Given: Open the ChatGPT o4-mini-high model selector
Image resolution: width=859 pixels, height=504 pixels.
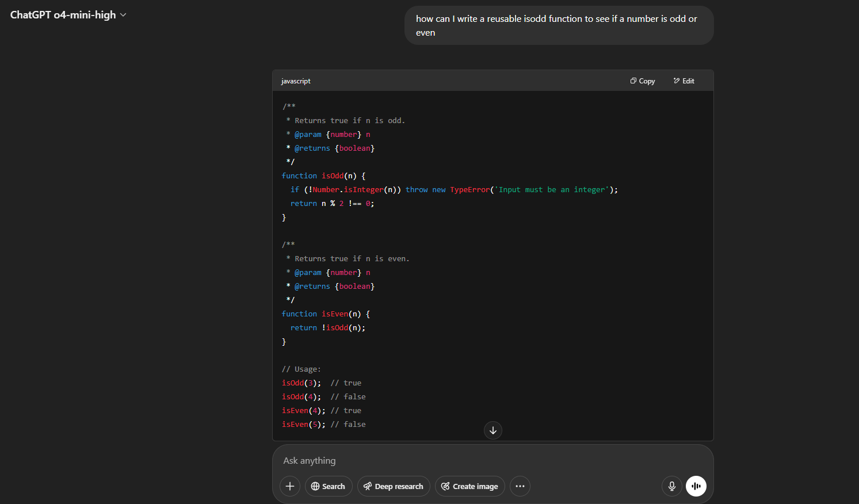Looking at the screenshot, I should tap(68, 15).
